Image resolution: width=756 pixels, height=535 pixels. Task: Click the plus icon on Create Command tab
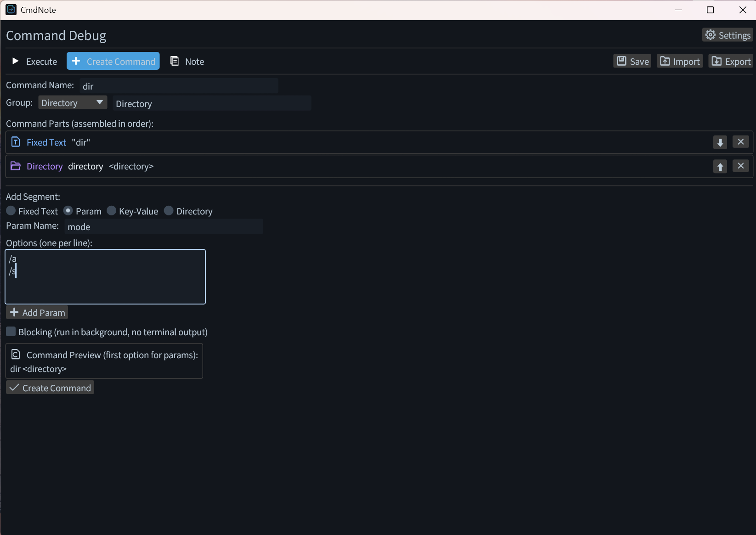(76, 61)
